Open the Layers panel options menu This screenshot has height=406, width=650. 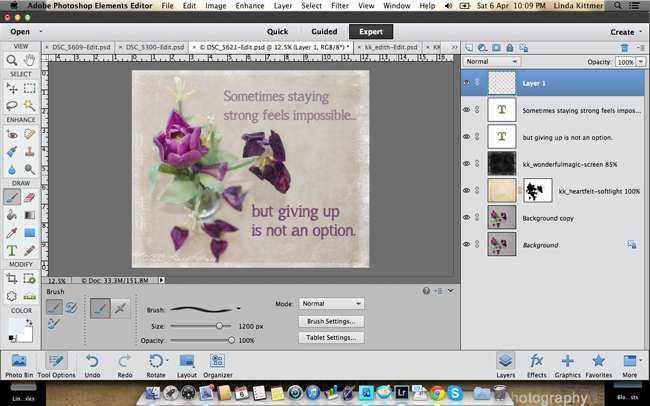point(641,48)
